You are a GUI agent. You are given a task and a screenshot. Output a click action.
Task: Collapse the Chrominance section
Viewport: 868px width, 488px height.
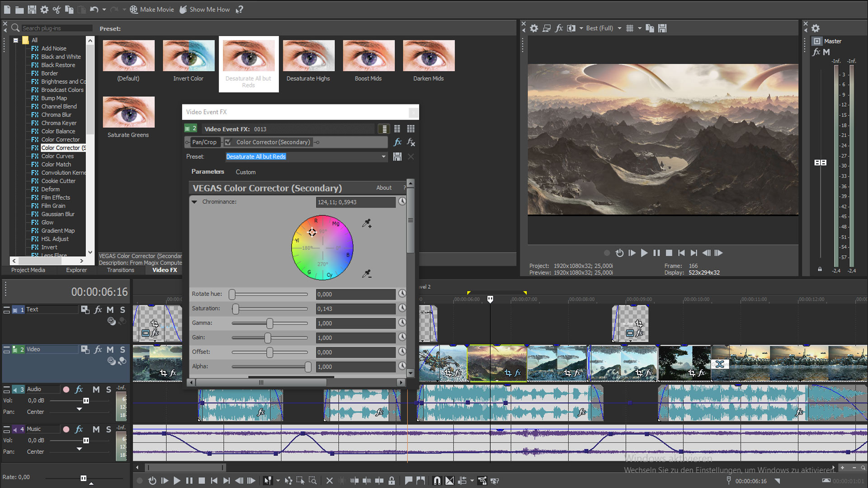[x=194, y=202]
